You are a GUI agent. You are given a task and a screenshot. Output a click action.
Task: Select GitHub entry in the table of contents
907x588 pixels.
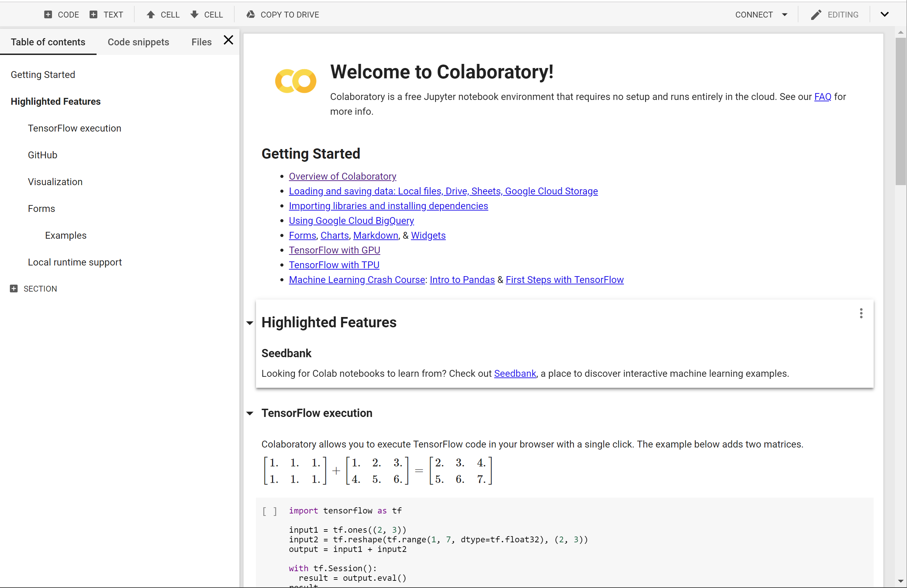42,155
